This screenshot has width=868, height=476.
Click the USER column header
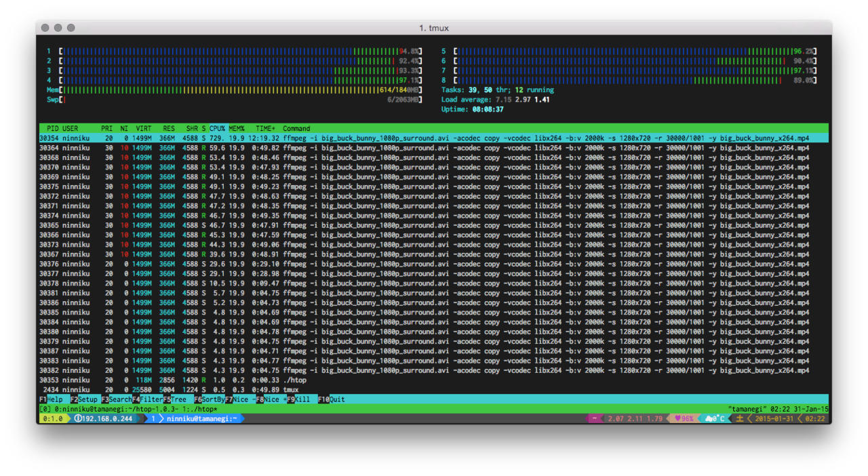pyautogui.click(x=70, y=128)
